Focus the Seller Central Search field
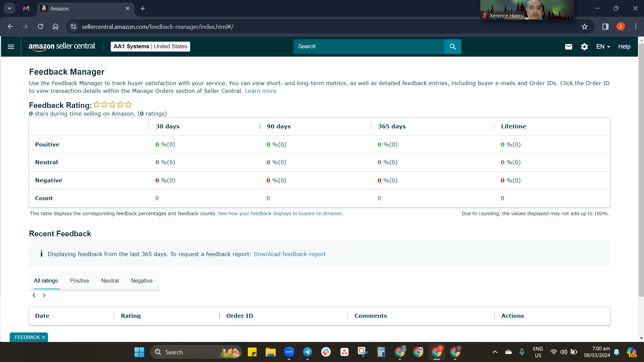The image size is (644, 362). point(369,47)
